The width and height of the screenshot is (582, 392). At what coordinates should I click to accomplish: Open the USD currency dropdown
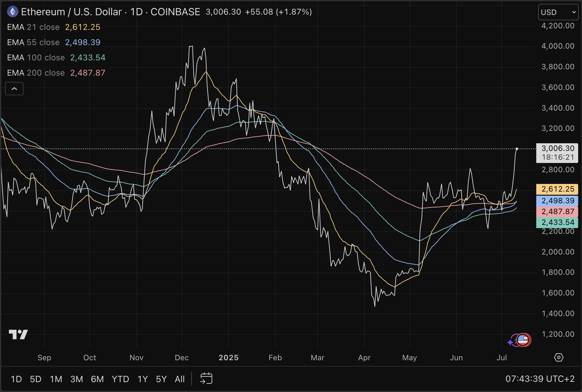(x=558, y=12)
